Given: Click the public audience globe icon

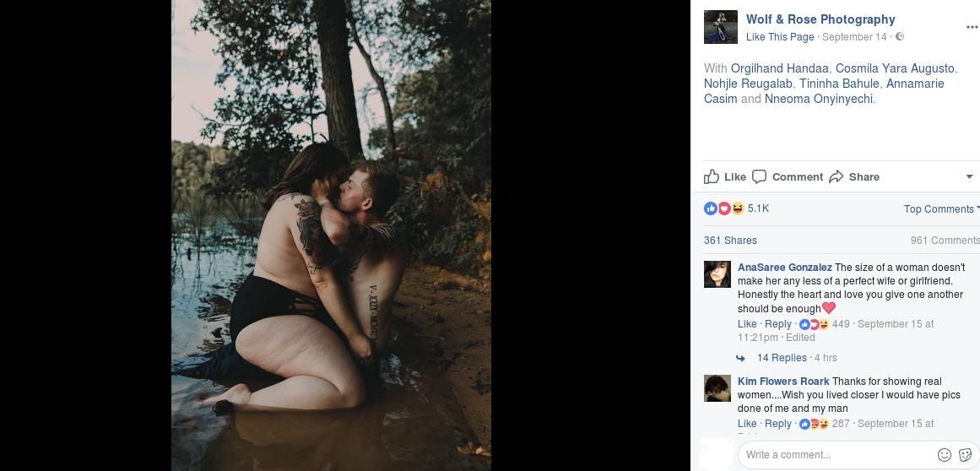Looking at the screenshot, I should tap(900, 37).
